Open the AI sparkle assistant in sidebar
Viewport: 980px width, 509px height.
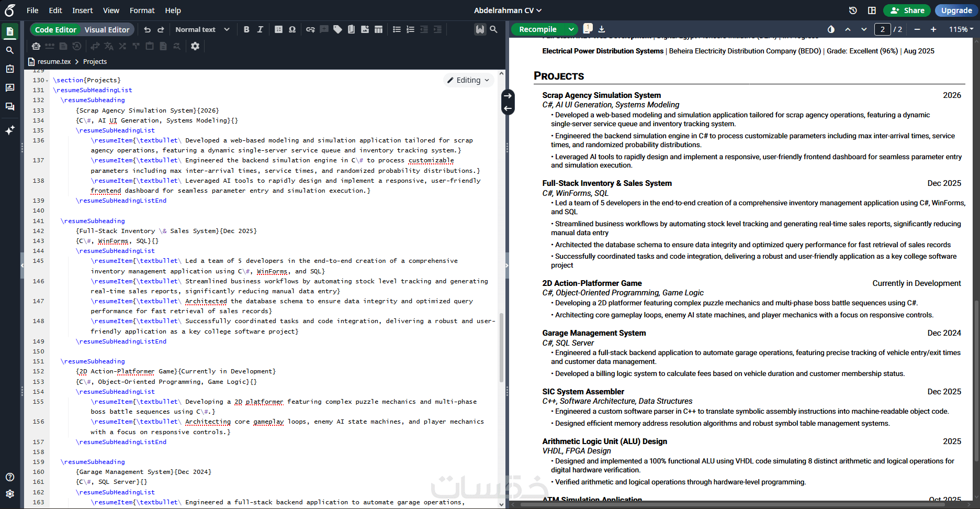point(10,130)
